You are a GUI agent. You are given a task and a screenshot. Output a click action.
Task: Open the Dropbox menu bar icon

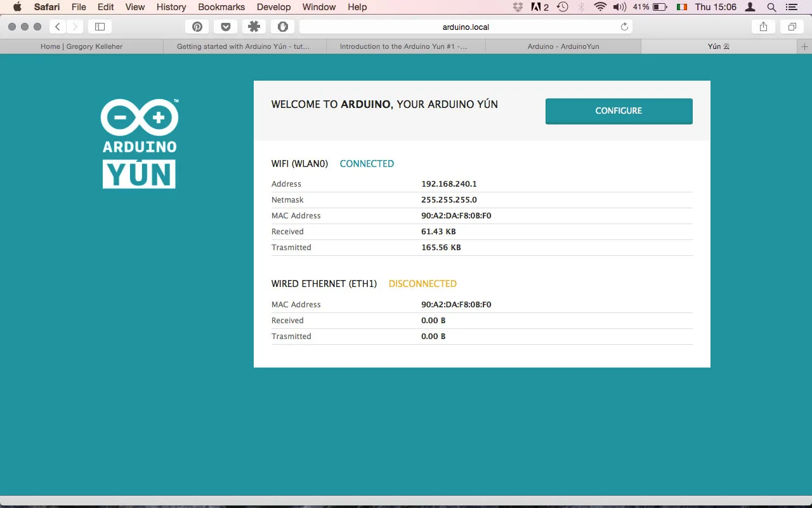click(x=518, y=7)
